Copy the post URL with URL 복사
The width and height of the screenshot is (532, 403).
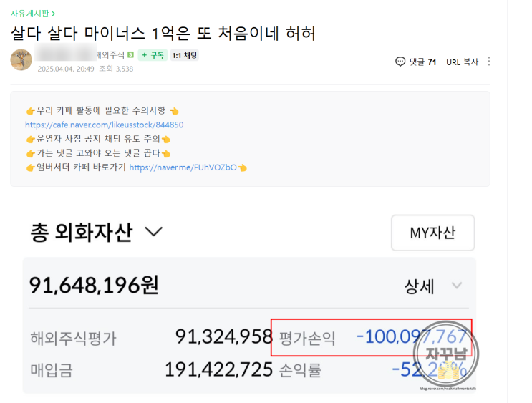[x=462, y=62]
